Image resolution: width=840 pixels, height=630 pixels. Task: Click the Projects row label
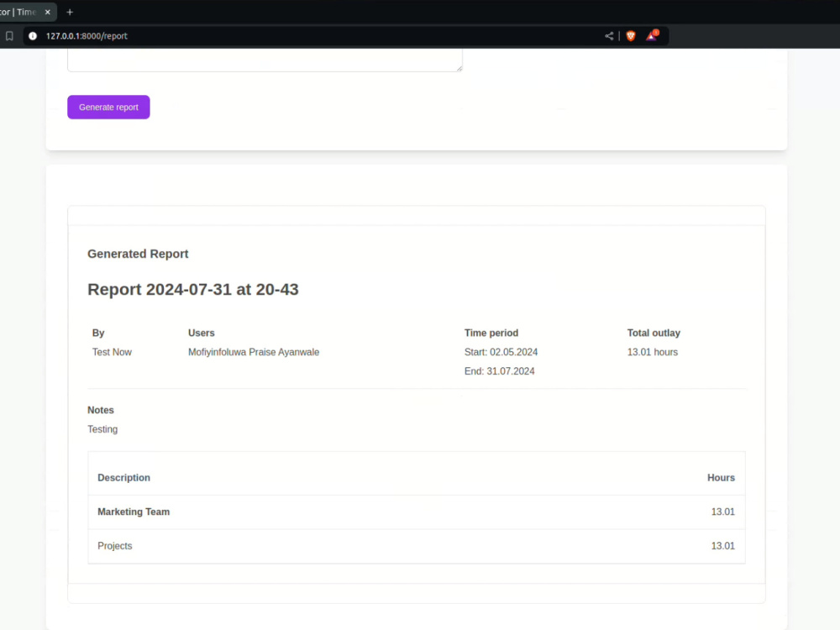(114, 546)
